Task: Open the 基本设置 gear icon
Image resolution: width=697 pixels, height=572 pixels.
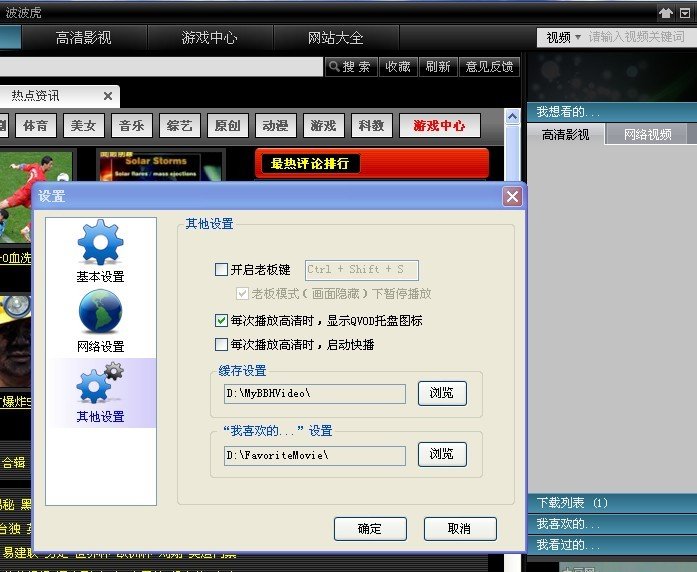Action: coord(100,242)
